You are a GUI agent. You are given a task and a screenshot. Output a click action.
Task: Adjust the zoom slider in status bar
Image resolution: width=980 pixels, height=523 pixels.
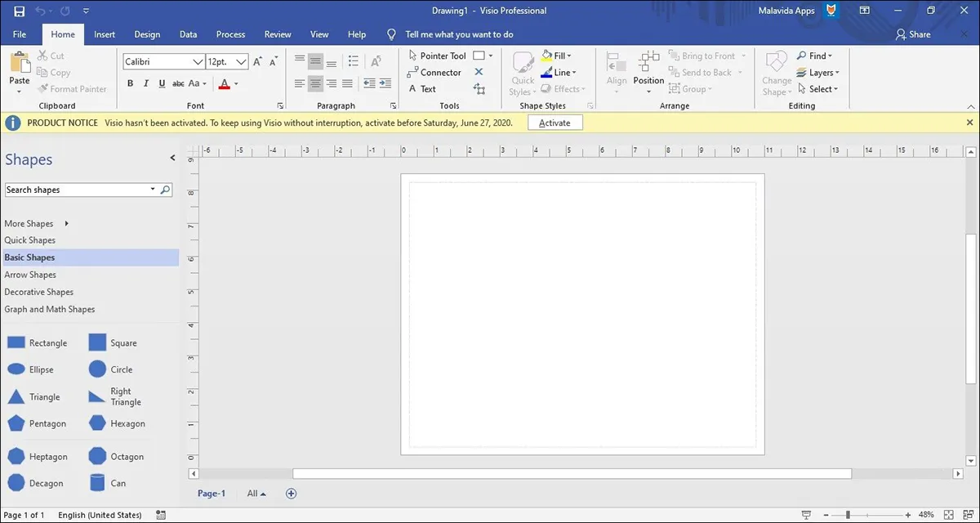click(848, 515)
